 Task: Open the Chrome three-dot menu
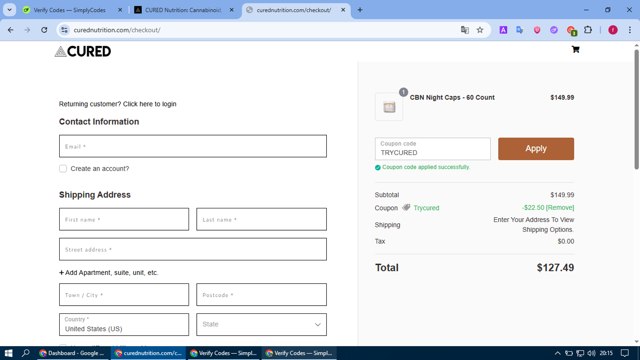tap(630, 30)
